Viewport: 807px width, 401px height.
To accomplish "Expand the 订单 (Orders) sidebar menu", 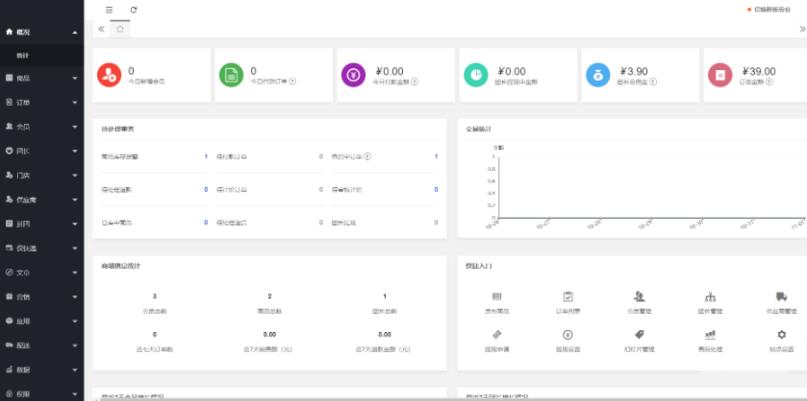I will [42, 102].
